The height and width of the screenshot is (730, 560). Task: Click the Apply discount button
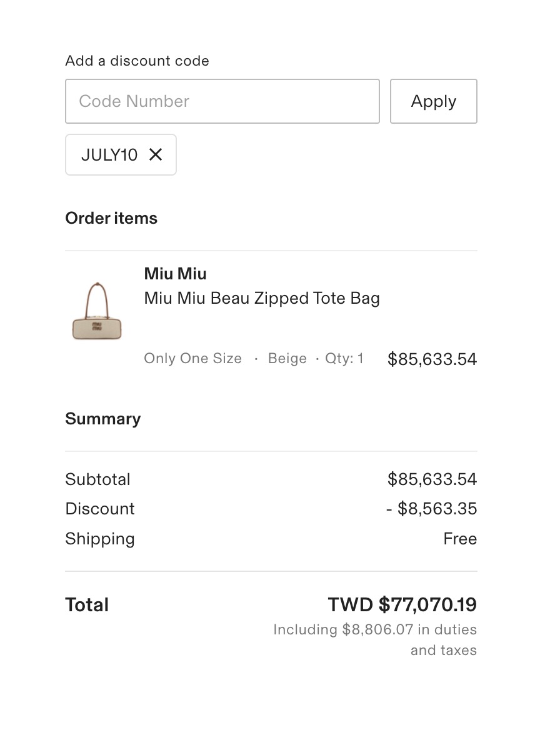coord(433,101)
